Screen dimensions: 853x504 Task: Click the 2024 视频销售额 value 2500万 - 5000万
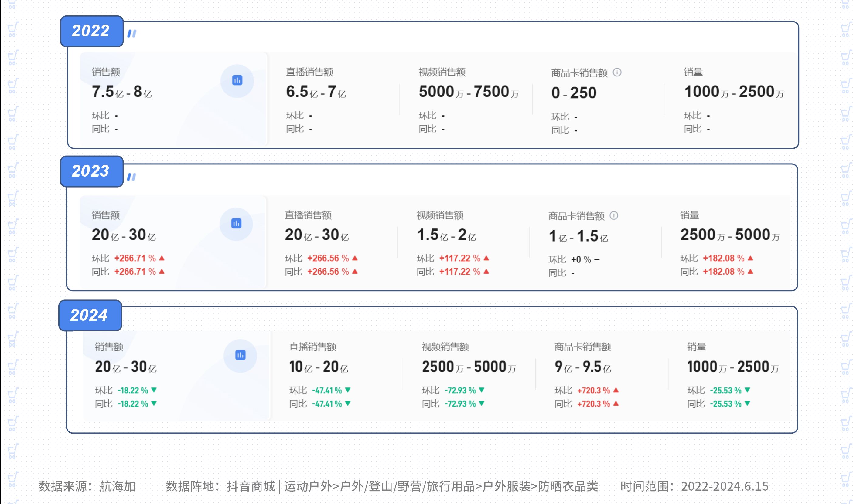pyautogui.click(x=469, y=367)
